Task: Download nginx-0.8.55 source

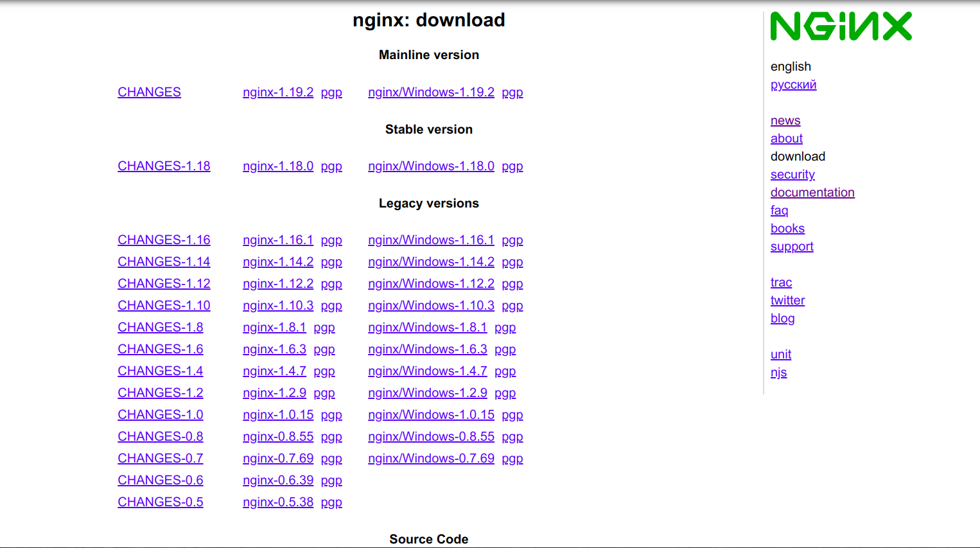Action: coord(278,436)
